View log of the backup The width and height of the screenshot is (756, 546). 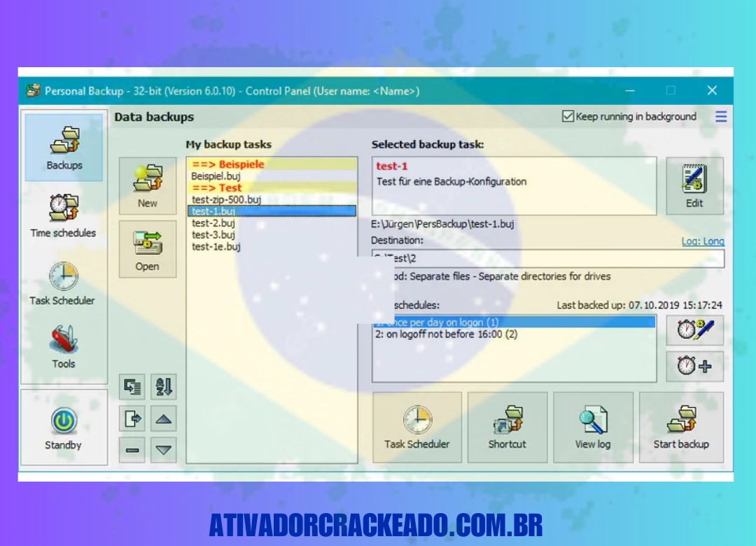coord(593,427)
